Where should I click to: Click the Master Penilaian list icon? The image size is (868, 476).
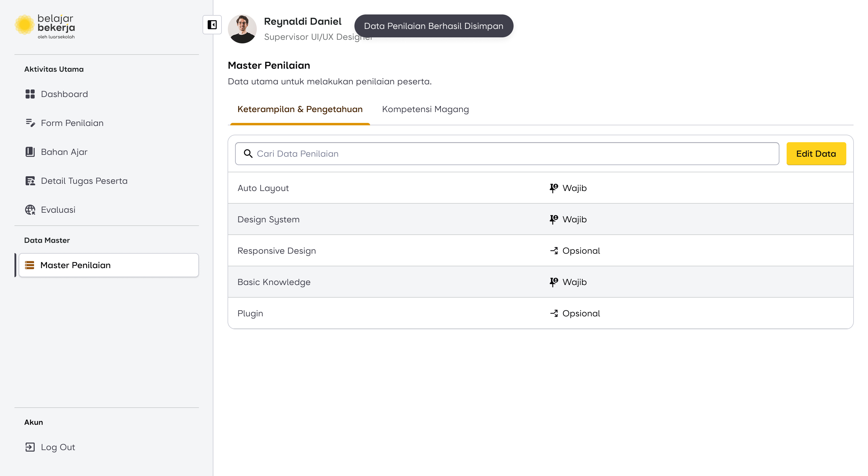(30, 265)
